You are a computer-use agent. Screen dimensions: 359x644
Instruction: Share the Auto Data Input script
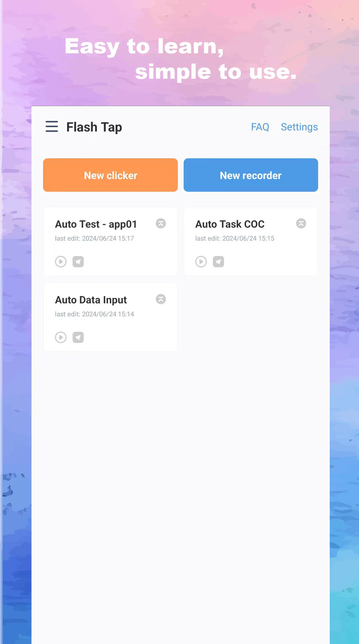78,337
